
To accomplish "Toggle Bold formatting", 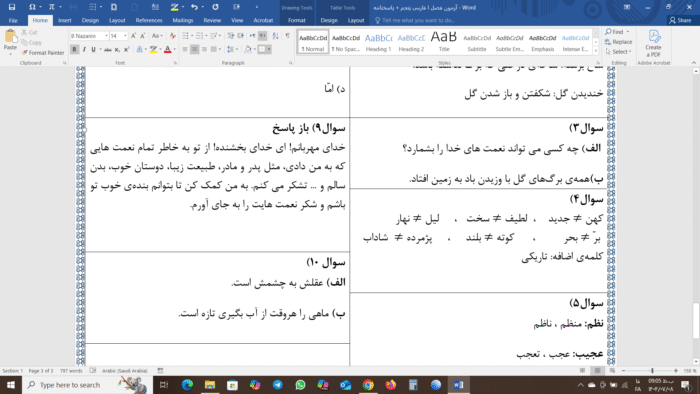I will tap(74, 50).
